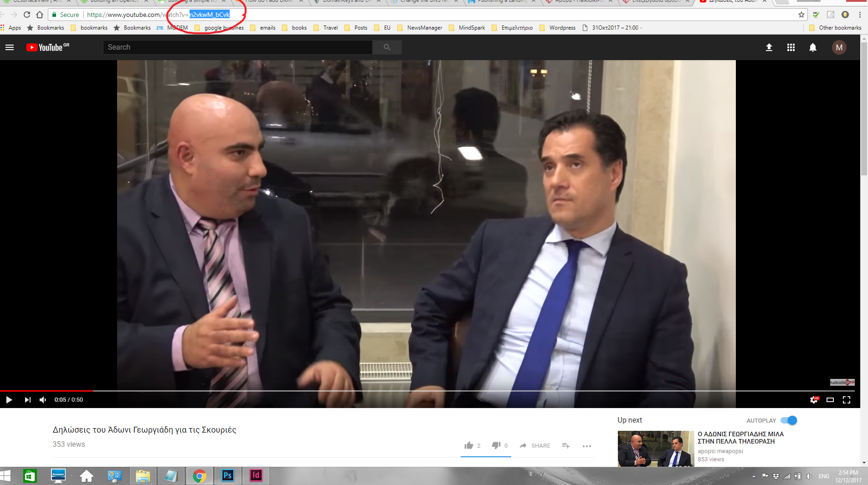The width and height of the screenshot is (868, 485).
Task: Open video settings gear
Action: 814,400
